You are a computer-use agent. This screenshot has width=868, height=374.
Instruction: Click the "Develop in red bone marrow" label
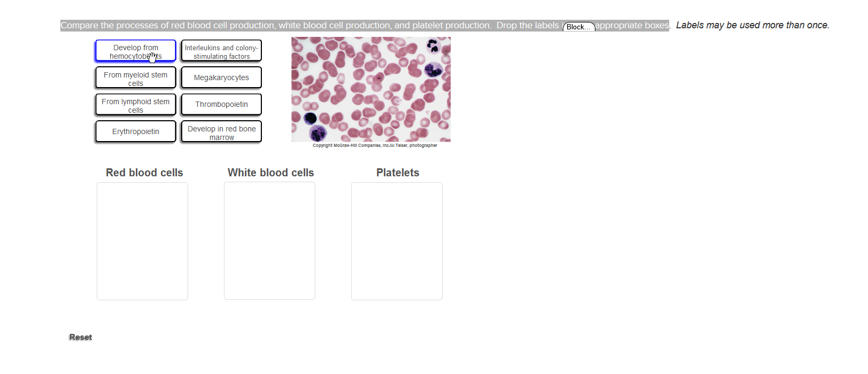click(221, 131)
